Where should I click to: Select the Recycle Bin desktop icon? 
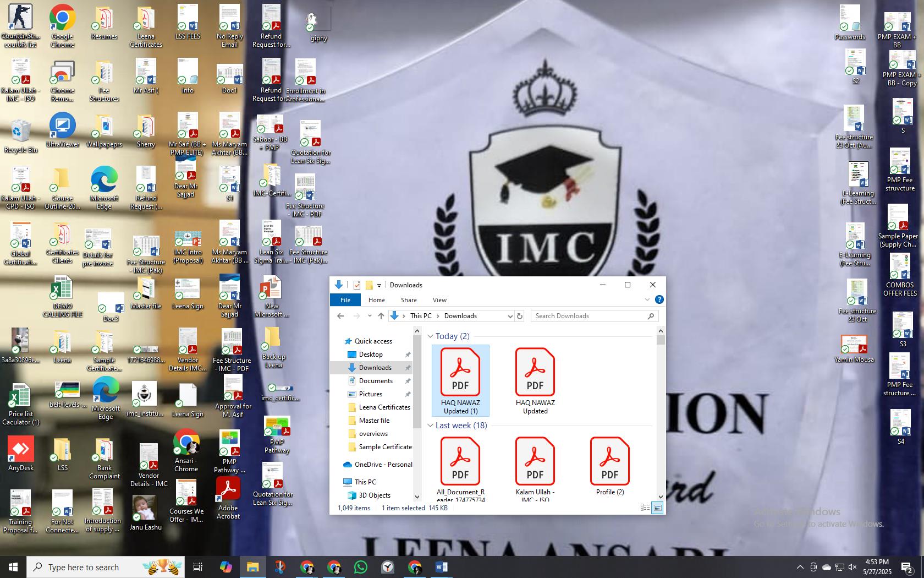point(20,135)
